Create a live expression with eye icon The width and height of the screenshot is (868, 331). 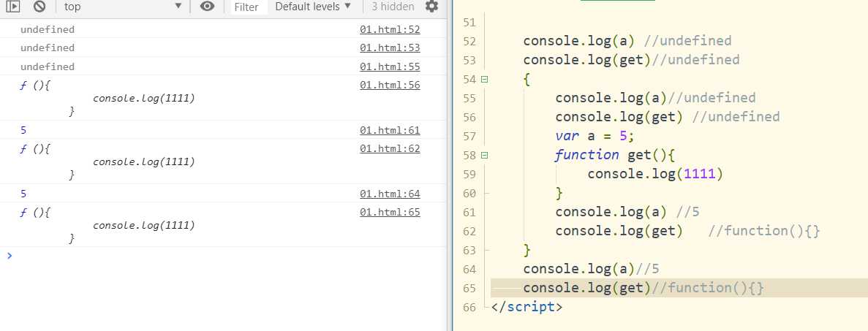click(207, 7)
